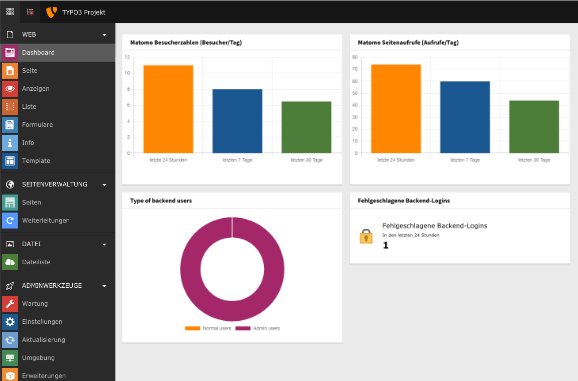
Task: Click the Erweiterungen box icon
Action: tap(10, 375)
